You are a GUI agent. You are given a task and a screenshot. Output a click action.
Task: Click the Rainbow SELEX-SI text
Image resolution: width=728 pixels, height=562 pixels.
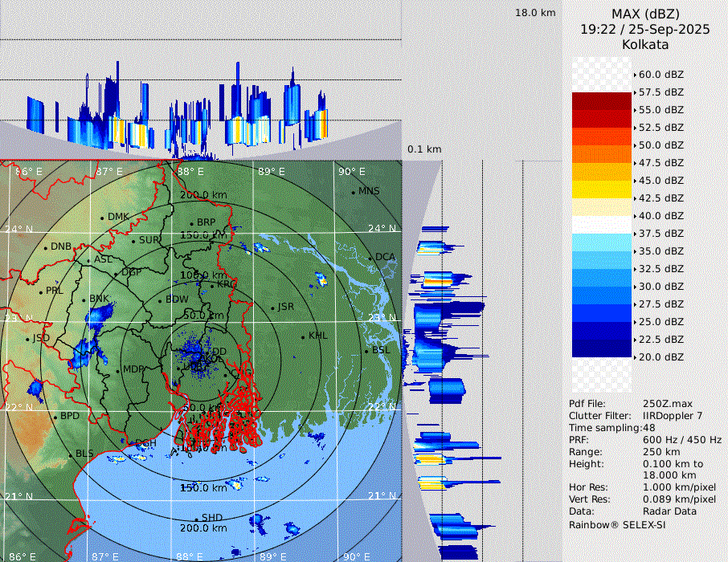(617, 524)
